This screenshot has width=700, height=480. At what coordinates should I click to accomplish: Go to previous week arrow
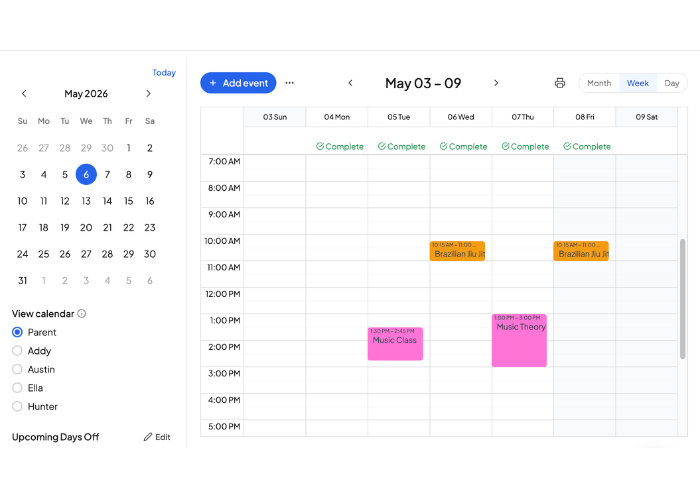click(350, 83)
